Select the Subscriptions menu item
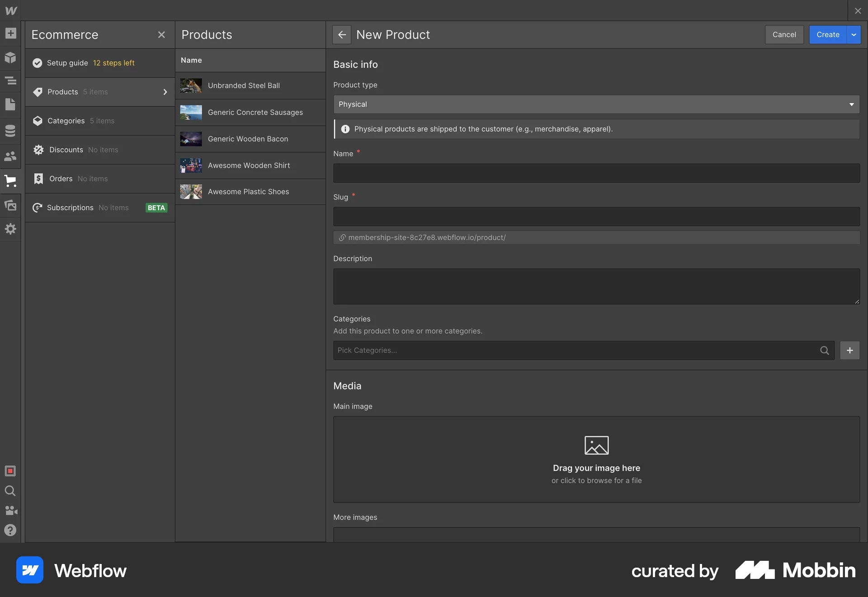Screen dimensions: 868x597 70,208
